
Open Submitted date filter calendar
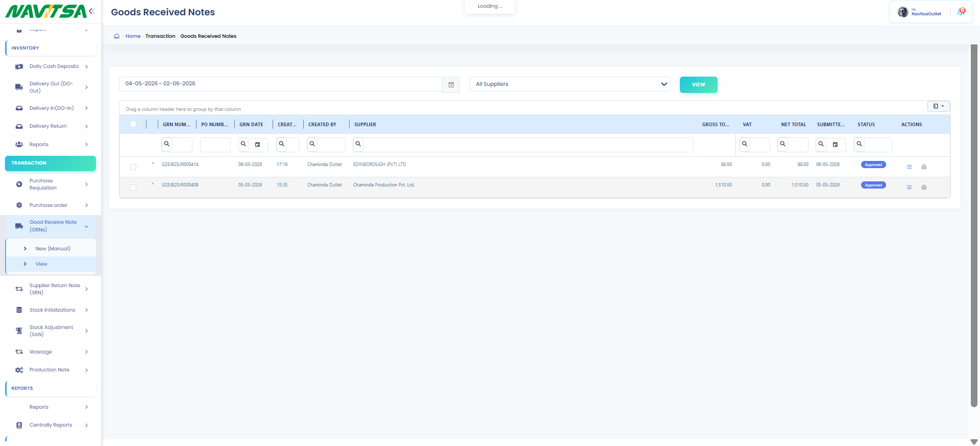point(835,145)
